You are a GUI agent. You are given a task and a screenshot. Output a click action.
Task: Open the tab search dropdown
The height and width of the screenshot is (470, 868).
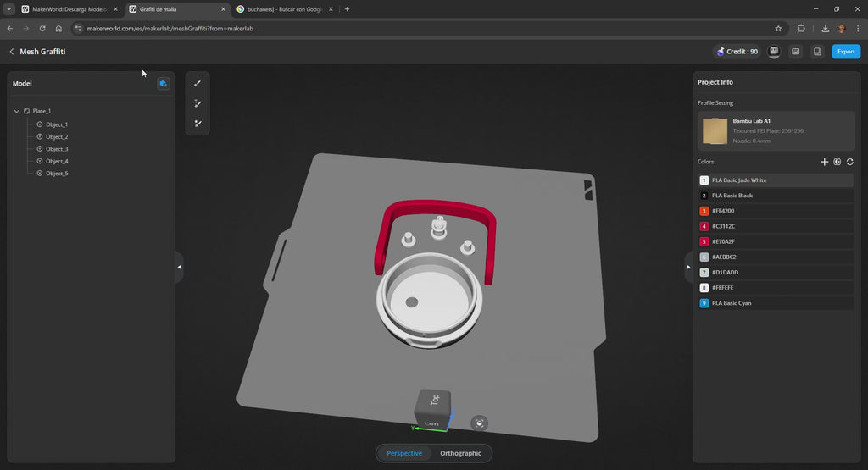point(8,8)
